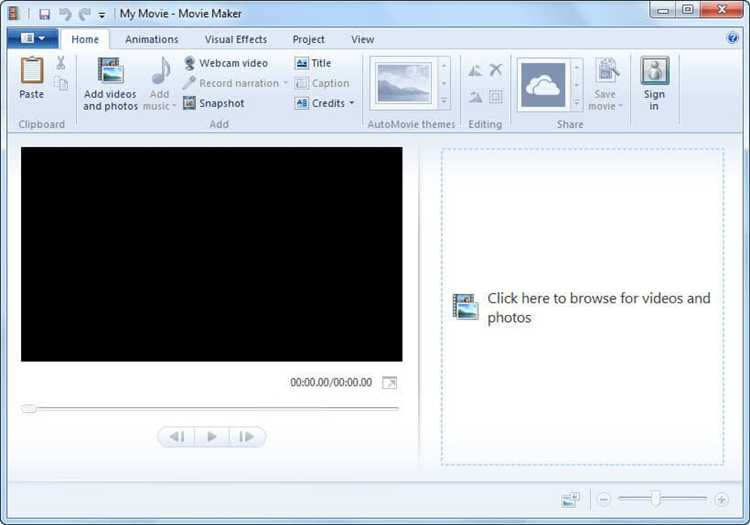
Task: Click zoom out minus button
Action: (x=604, y=500)
